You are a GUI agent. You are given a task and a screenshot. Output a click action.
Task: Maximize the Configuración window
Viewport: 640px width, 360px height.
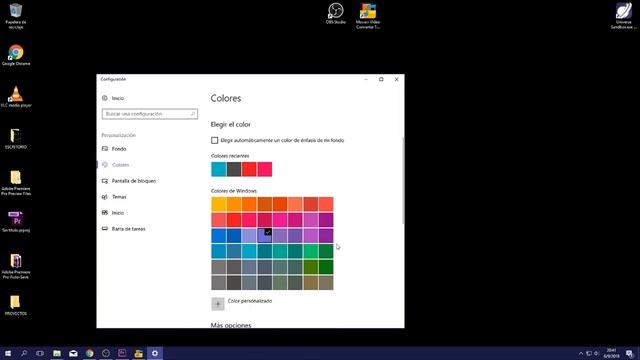click(381, 79)
